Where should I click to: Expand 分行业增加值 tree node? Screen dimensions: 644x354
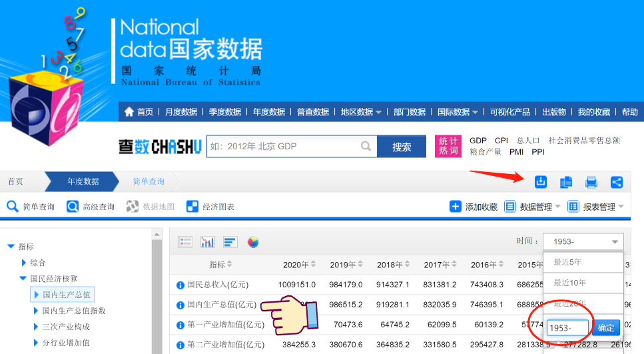tap(36, 343)
